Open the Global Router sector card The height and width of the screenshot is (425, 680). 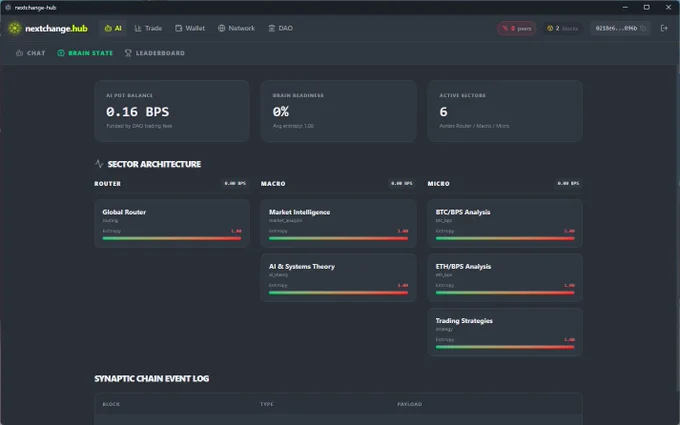[x=172, y=223]
